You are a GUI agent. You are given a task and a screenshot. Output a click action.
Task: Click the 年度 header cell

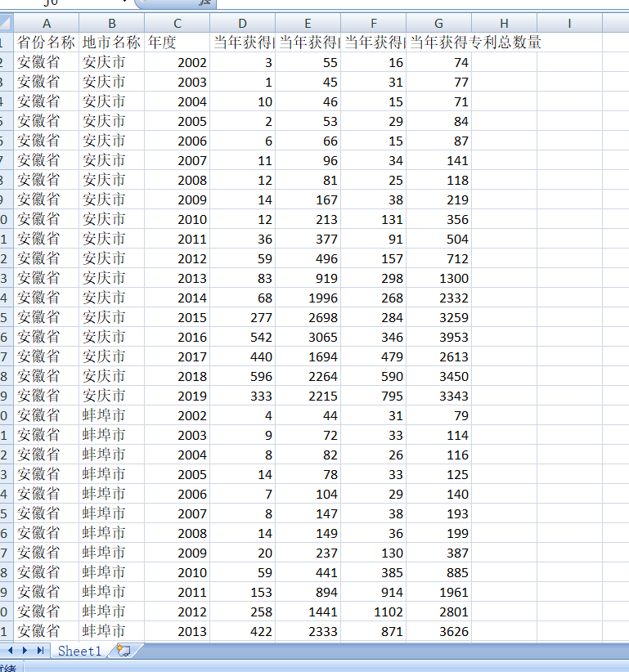177,43
